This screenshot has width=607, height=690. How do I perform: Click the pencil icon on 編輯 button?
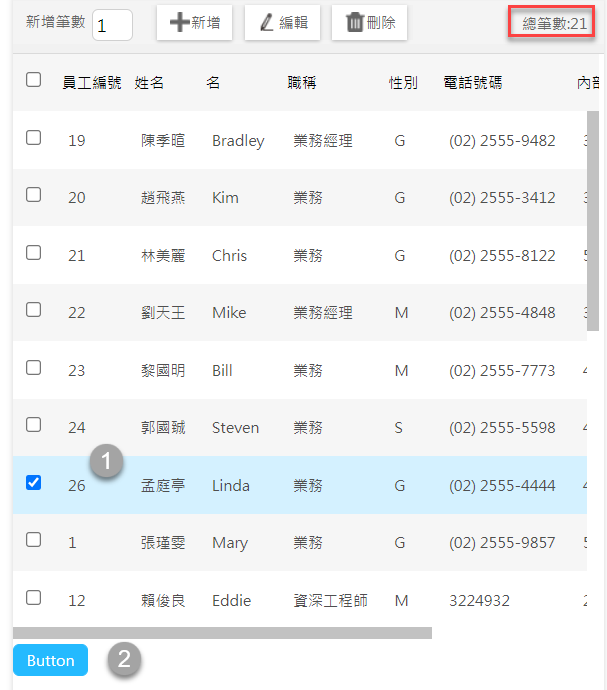tap(266, 23)
